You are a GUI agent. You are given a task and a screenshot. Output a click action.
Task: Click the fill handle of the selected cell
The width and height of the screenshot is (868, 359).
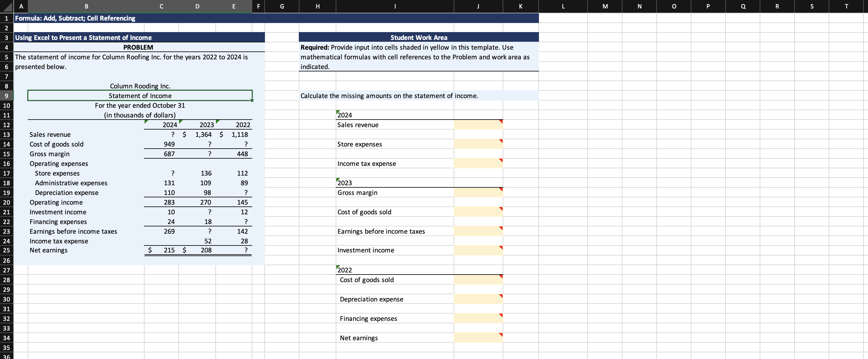(252, 100)
